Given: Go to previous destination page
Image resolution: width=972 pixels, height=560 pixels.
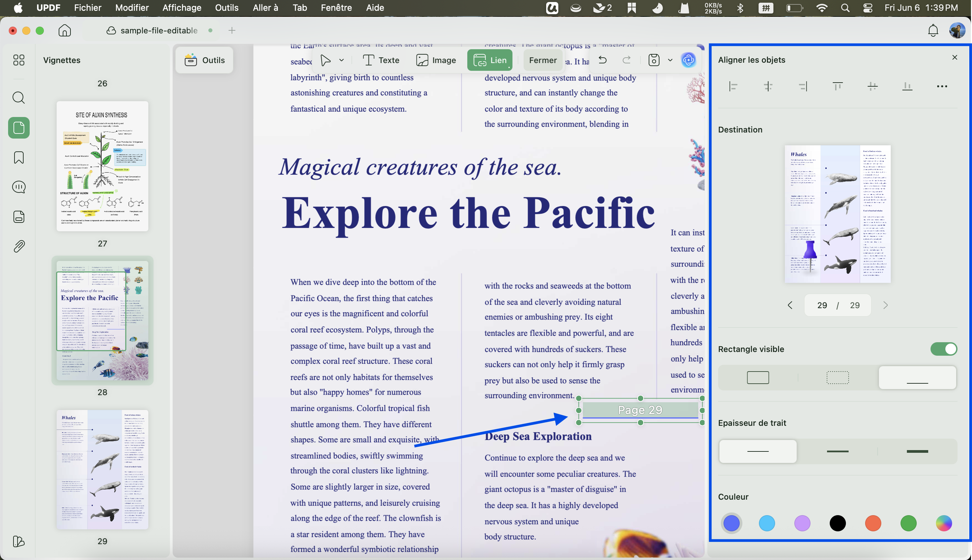Looking at the screenshot, I should (x=790, y=305).
